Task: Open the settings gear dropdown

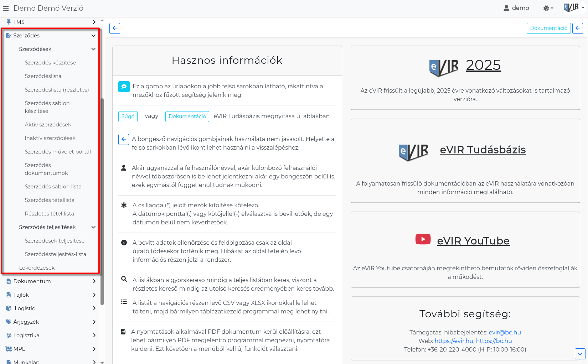Action: [548, 8]
